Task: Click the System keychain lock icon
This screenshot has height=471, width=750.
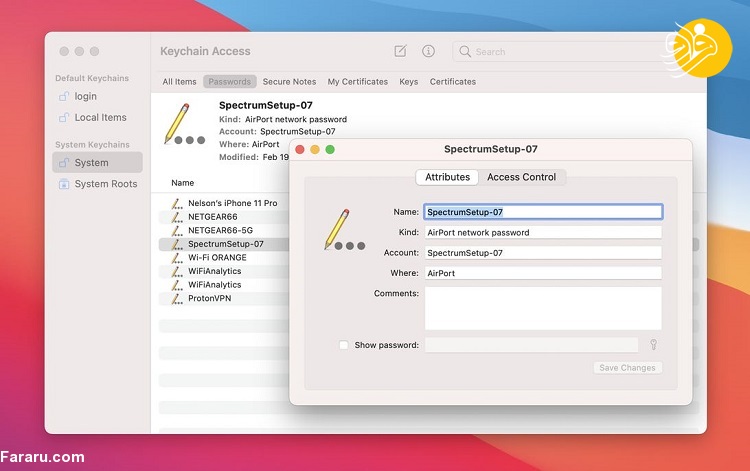Action: tap(64, 163)
